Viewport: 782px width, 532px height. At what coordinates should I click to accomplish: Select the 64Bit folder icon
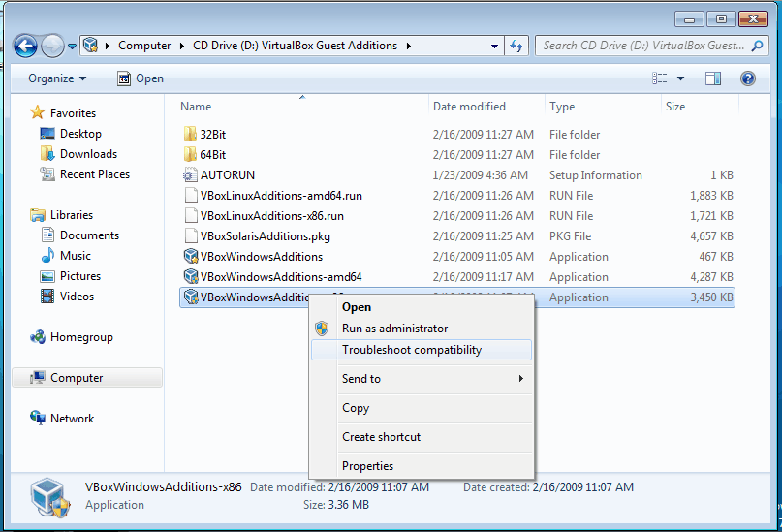click(191, 155)
